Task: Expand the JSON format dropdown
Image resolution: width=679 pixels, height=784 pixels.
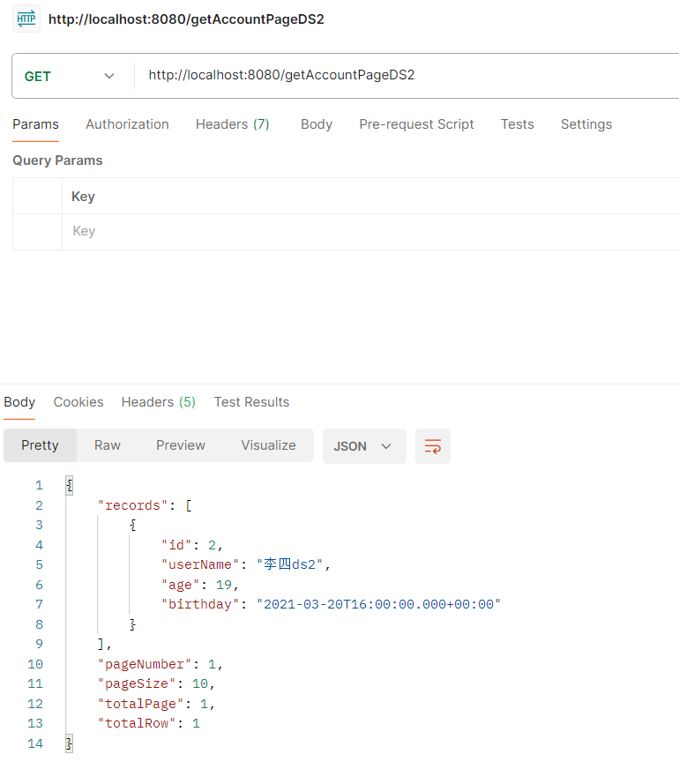Action: coord(363,446)
